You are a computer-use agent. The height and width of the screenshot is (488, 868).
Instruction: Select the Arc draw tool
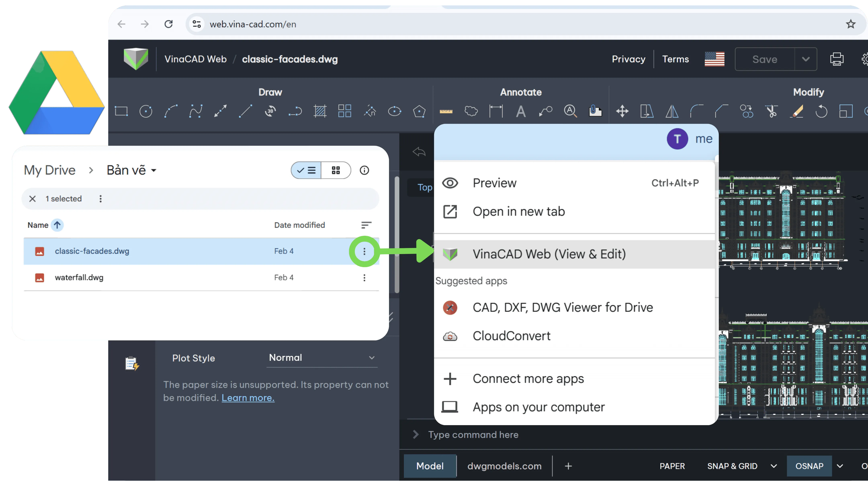coord(171,111)
